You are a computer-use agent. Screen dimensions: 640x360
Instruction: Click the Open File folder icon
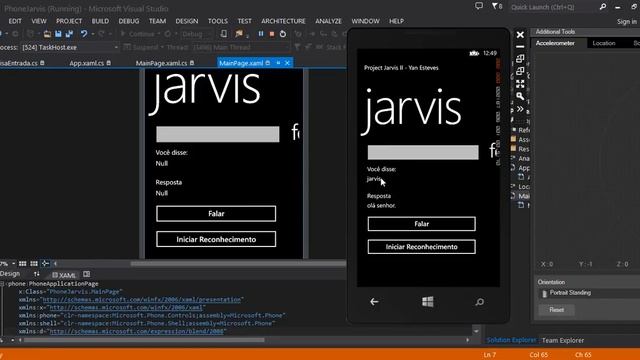click(47, 34)
